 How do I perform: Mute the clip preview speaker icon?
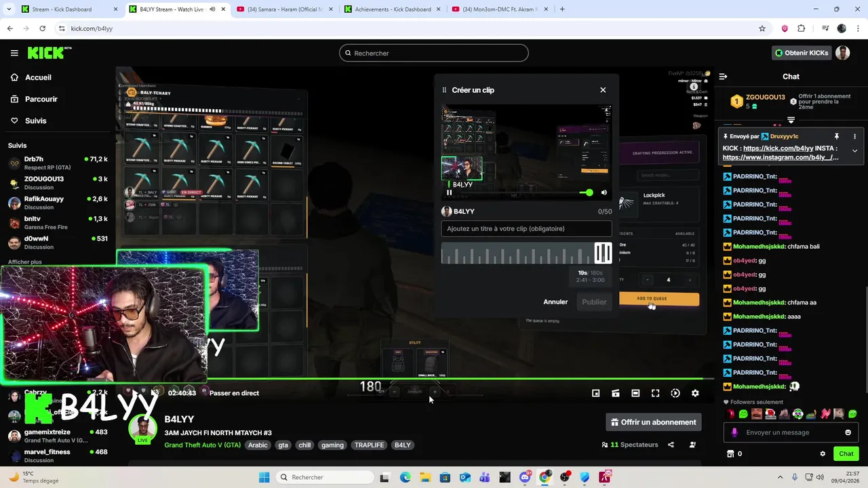604,192
